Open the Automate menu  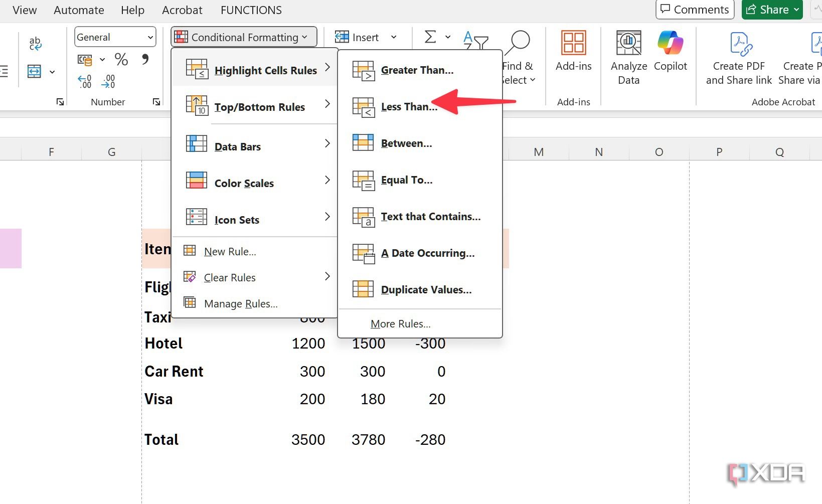[x=78, y=10]
